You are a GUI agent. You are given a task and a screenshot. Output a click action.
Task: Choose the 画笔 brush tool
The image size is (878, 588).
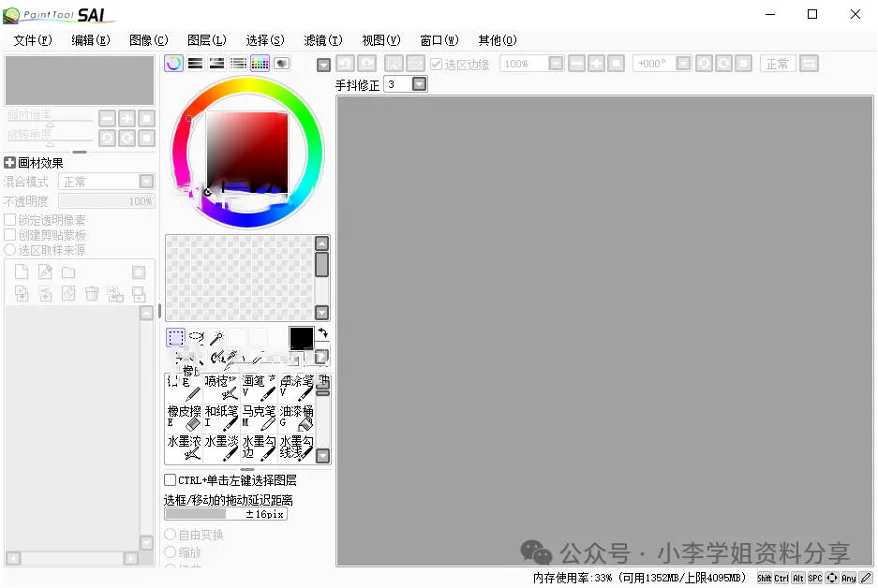[x=259, y=389]
